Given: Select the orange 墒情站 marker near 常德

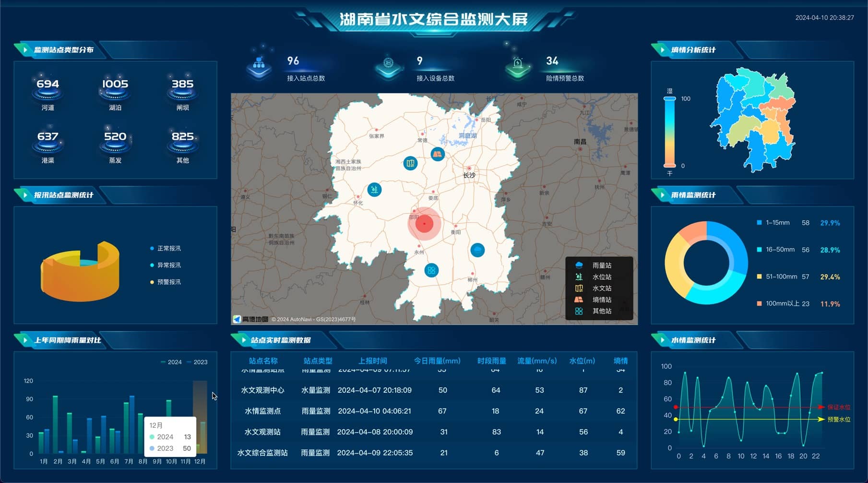Looking at the screenshot, I should (x=437, y=154).
